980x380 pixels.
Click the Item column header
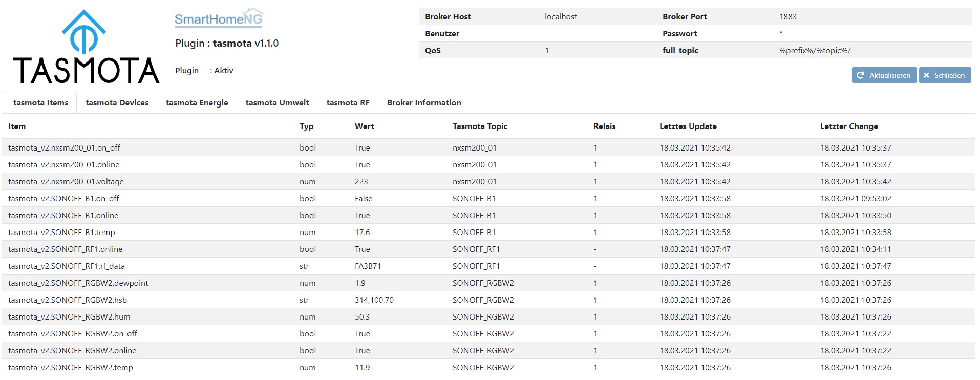tap(17, 126)
